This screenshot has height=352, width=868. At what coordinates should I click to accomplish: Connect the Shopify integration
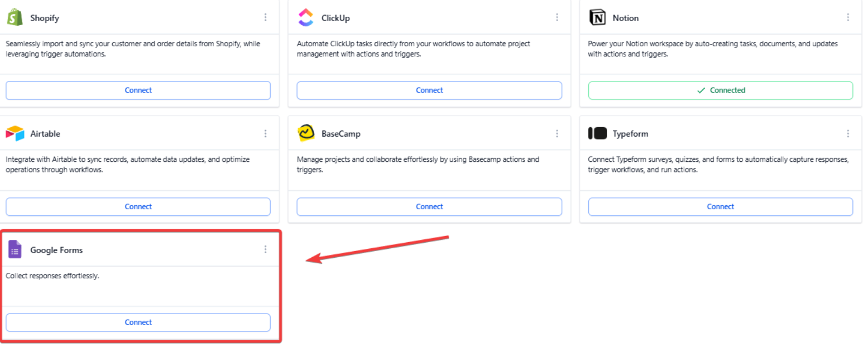click(138, 90)
